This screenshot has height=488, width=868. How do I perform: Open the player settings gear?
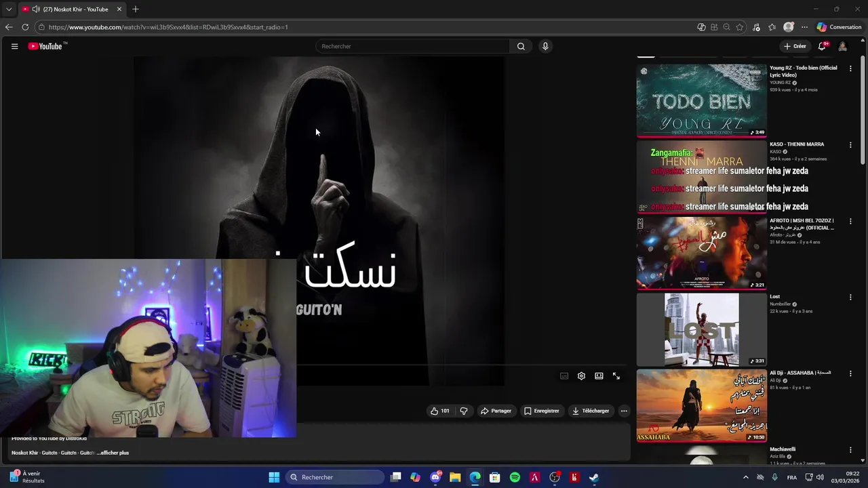tap(581, 376)
